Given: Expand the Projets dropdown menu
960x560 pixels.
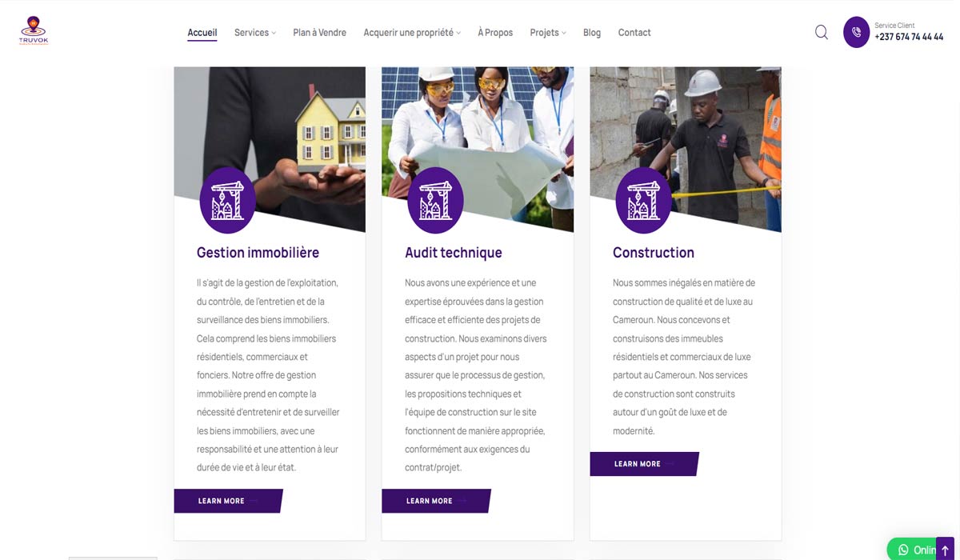Looking at the screenshot, I should coord(548,33).
